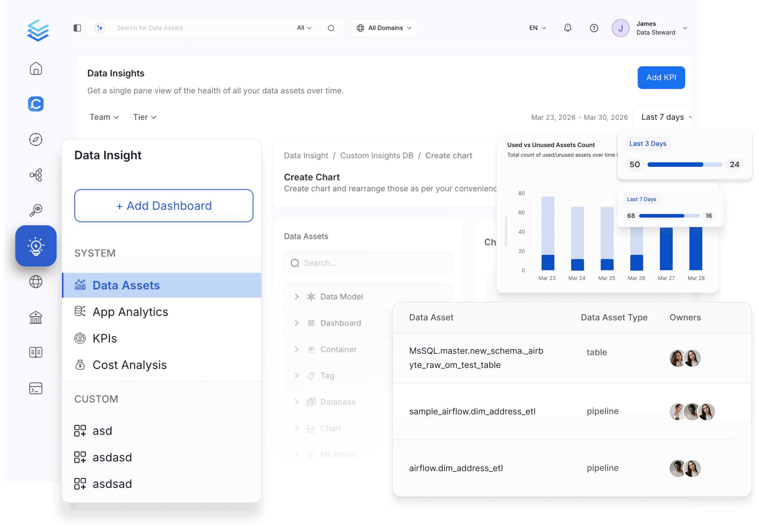This screenshot has width=759, height=532.
Task: Expand the Container tree row
Action: click(x=297, y=349)
